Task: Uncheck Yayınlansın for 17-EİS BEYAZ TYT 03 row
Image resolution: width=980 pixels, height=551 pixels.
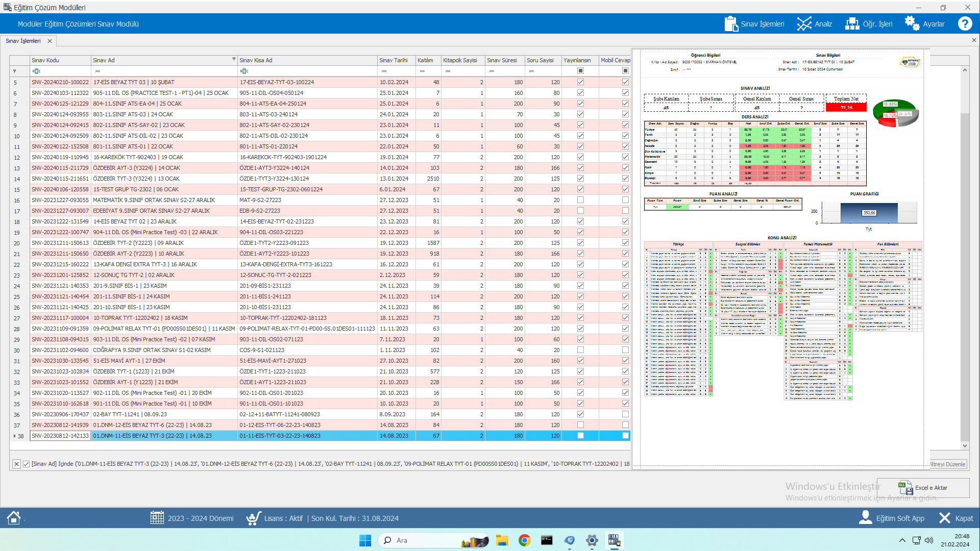Action: click(580, 82)
